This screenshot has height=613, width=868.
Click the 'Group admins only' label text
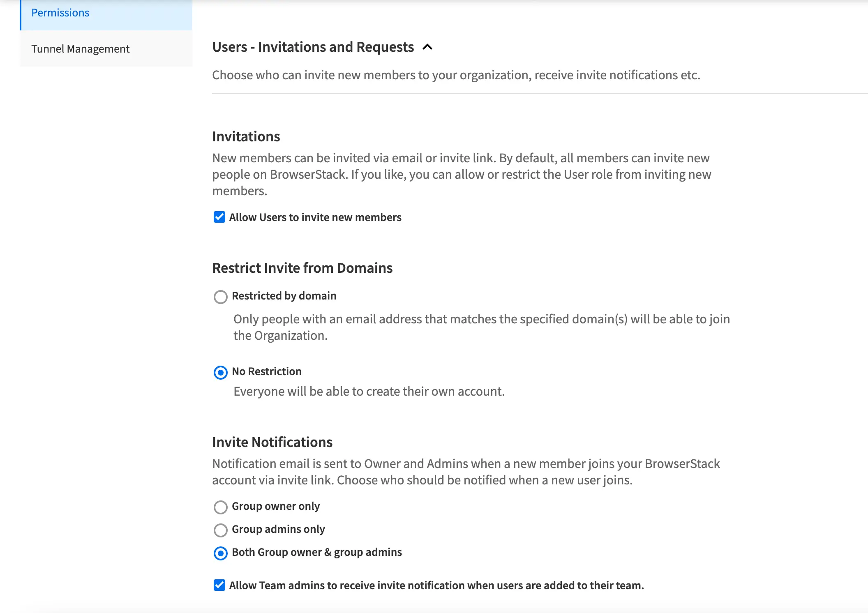278,529
